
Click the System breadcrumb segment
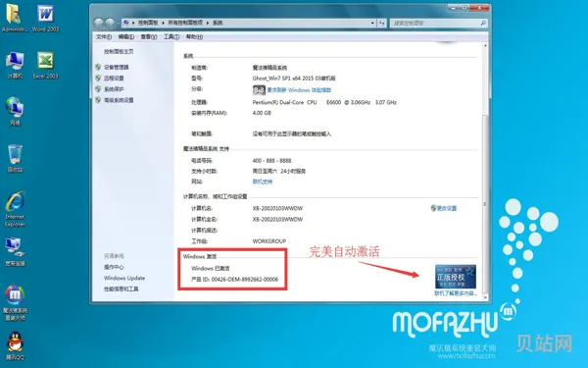click(x=218, y=23)
